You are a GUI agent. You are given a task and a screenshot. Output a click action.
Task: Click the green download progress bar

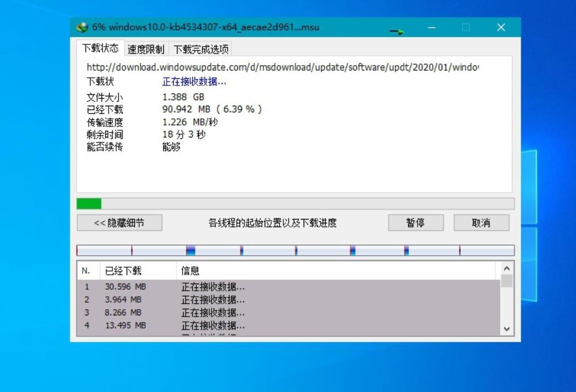(x=295, y=204)
